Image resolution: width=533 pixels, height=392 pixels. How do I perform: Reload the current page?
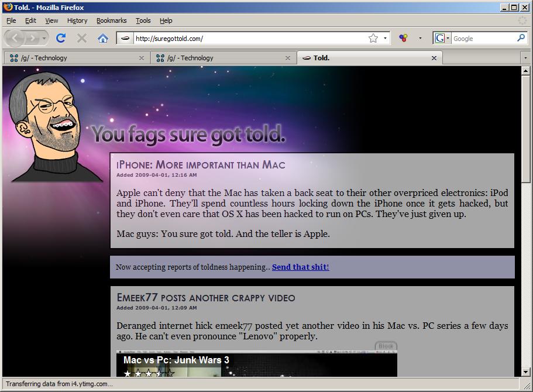(x=60, y=39)
